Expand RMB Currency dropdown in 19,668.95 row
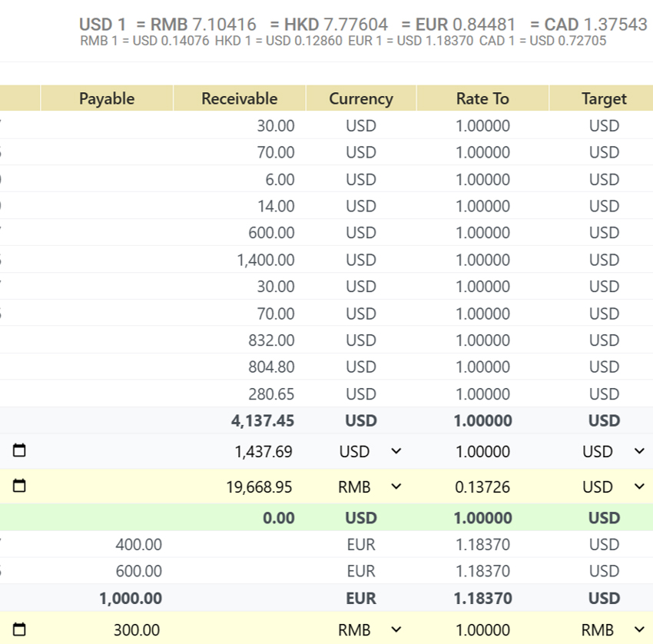The width and height of the screenshot is (653, 644). click(396, 486)
